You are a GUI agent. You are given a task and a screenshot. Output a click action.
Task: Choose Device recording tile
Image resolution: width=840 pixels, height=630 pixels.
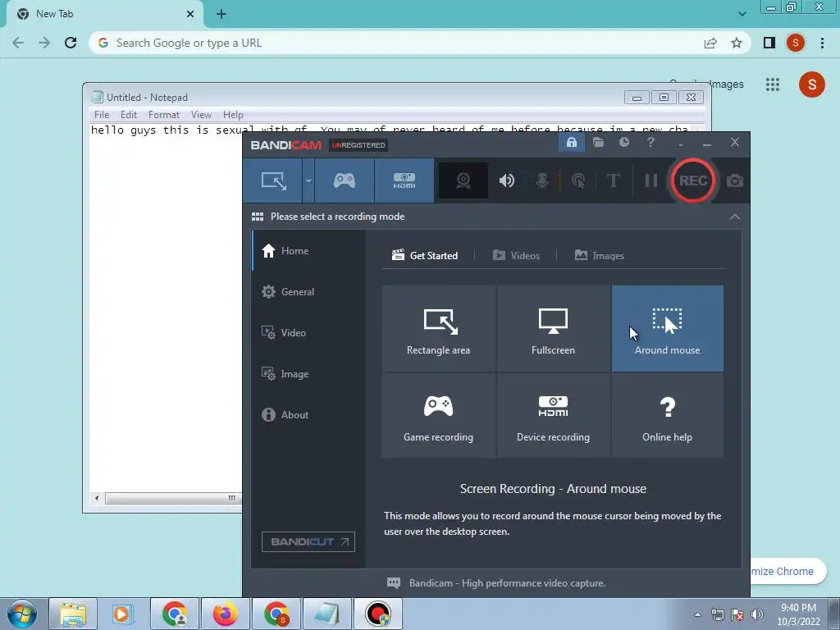coord(553,416)
